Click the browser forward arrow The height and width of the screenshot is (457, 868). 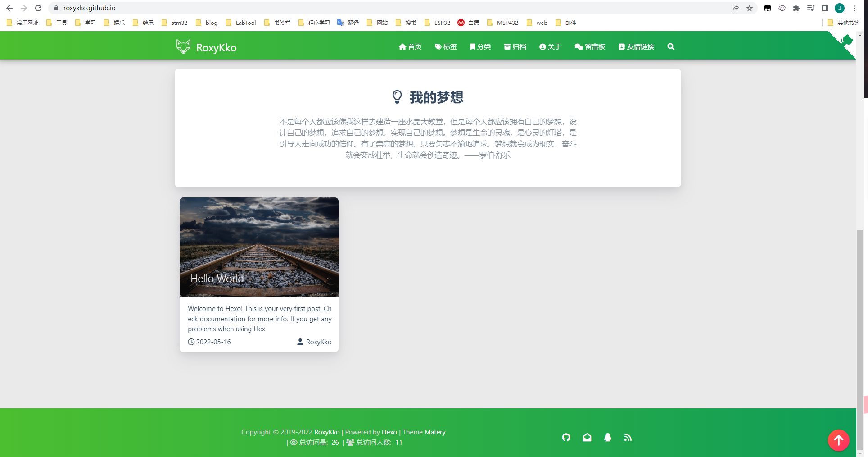tap(24, 8)
